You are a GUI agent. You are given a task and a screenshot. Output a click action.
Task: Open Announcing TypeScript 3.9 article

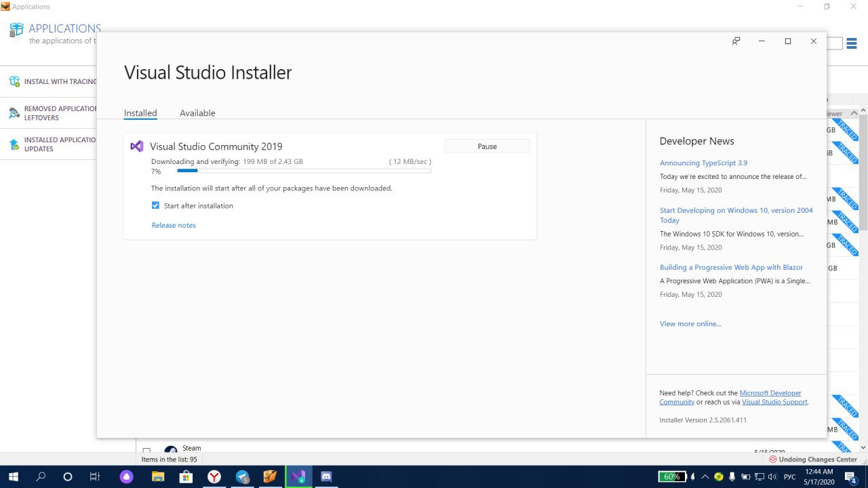[703, 163]
